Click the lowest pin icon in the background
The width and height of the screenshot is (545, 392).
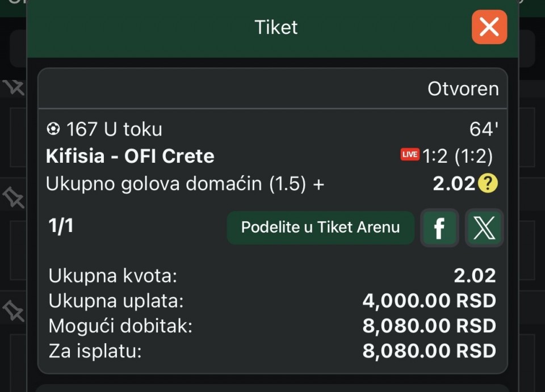coord(14,310)
